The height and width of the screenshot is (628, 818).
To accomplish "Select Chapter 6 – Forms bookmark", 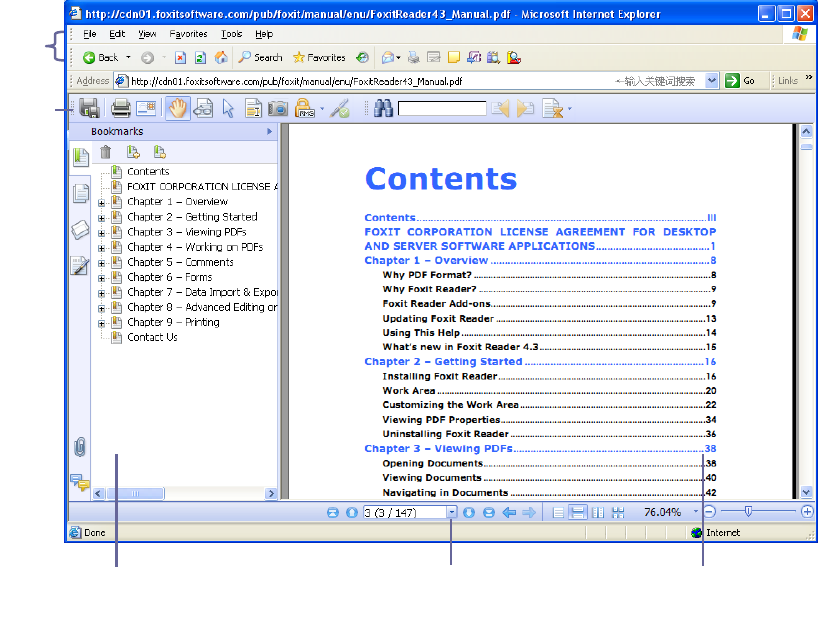I will click(x=170, y=277).
